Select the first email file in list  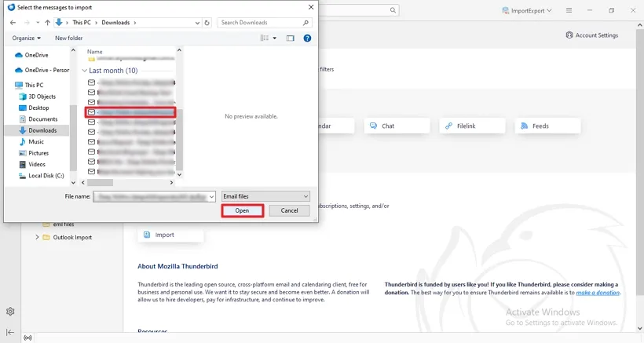pos(130,82)
